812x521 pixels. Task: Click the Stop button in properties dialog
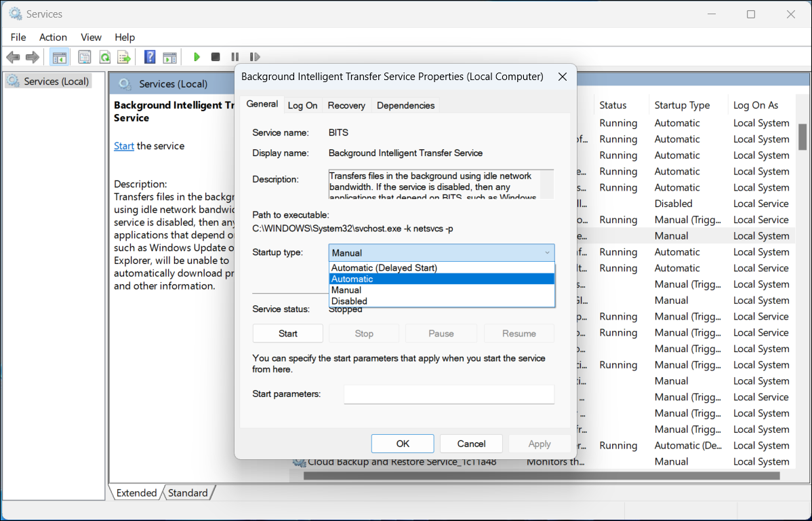pos(364,333)
